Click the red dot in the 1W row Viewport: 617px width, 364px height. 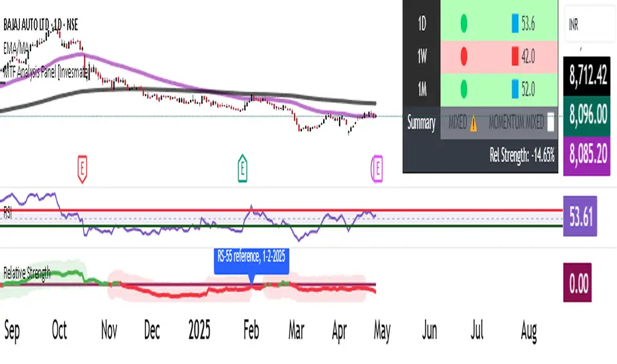point(464,56)
